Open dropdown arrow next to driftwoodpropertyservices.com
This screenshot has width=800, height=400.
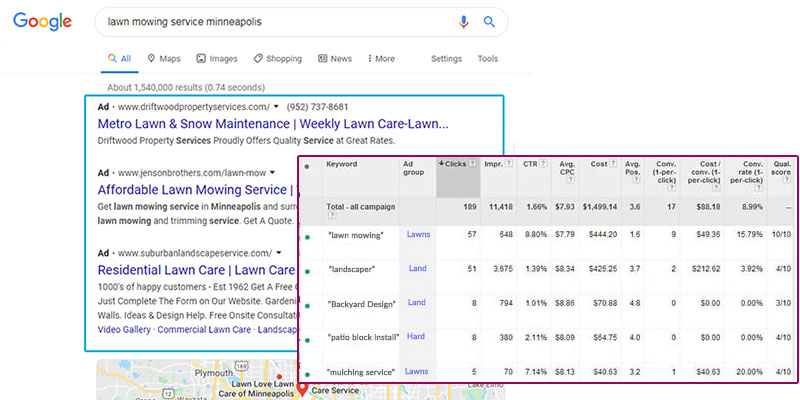pos(276,107)
